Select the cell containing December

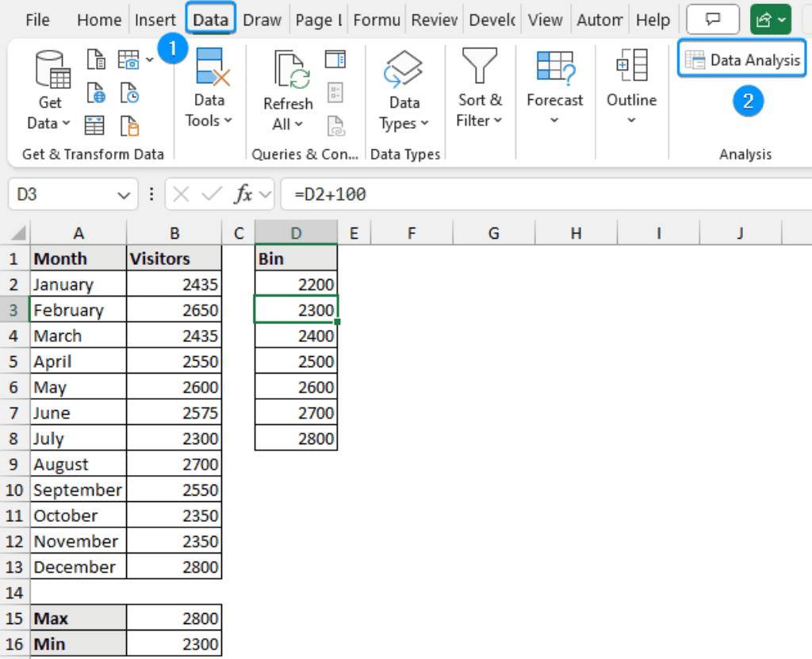pos(77,566)
